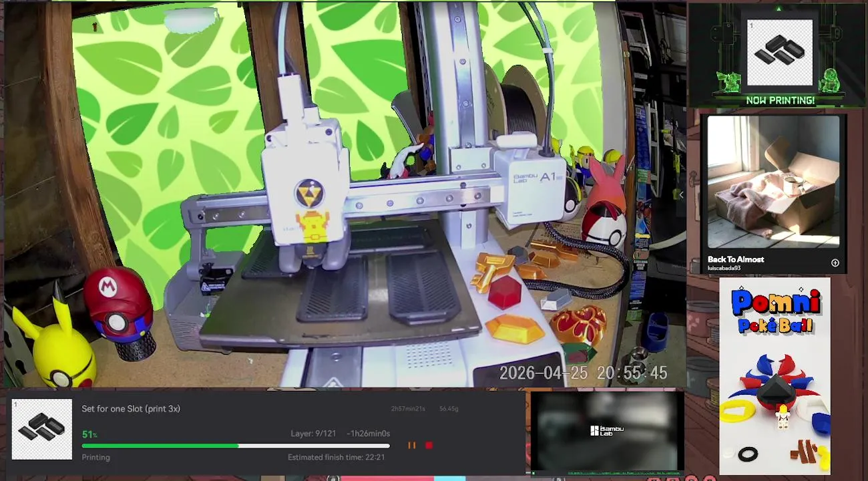Click 'Estimated finish time: 22:21' text
Image resolution: width=868 pixels, height=481 pixels.
pyautogui.click(x=336, y=458)
